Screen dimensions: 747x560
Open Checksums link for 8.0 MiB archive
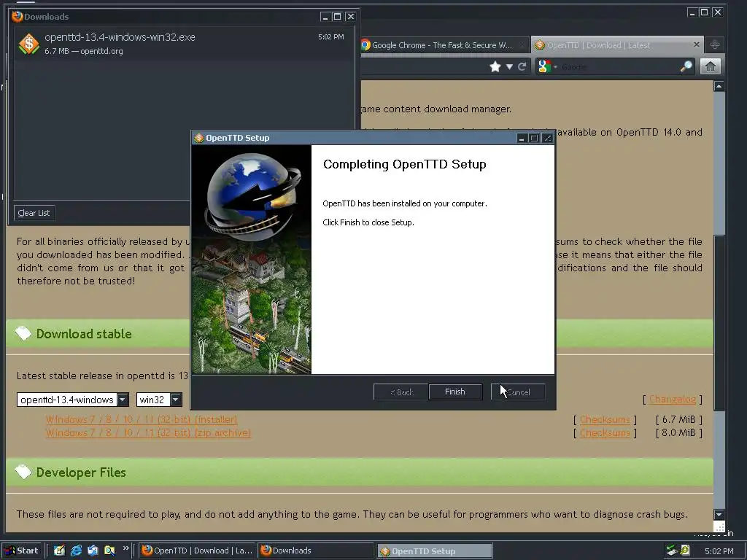605,433
